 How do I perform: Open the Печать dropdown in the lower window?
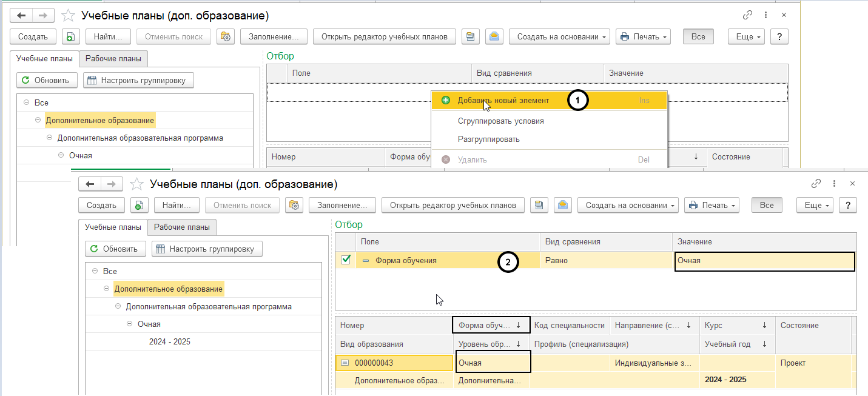pyautogui.click(x=712, y=205)
